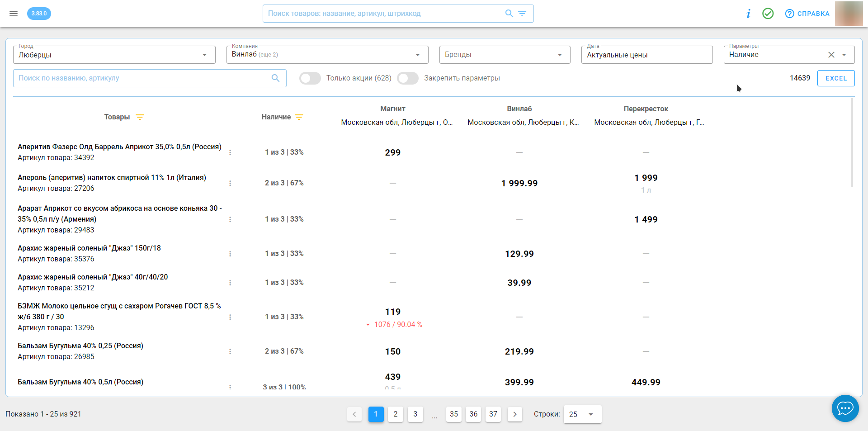The image size is (868, 431).
Task: Go to previous page arrow
Action: 354,414
